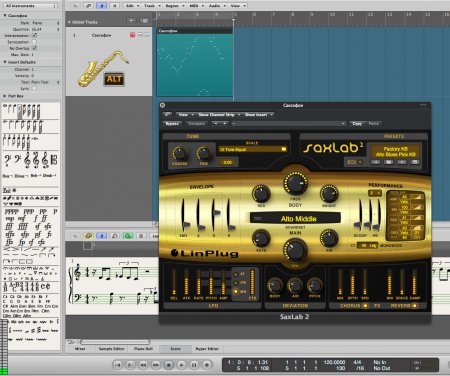This screenshot has width=450, height=376.
Task: Open the Track menu in Arrange toolbar
Action: 152,6
